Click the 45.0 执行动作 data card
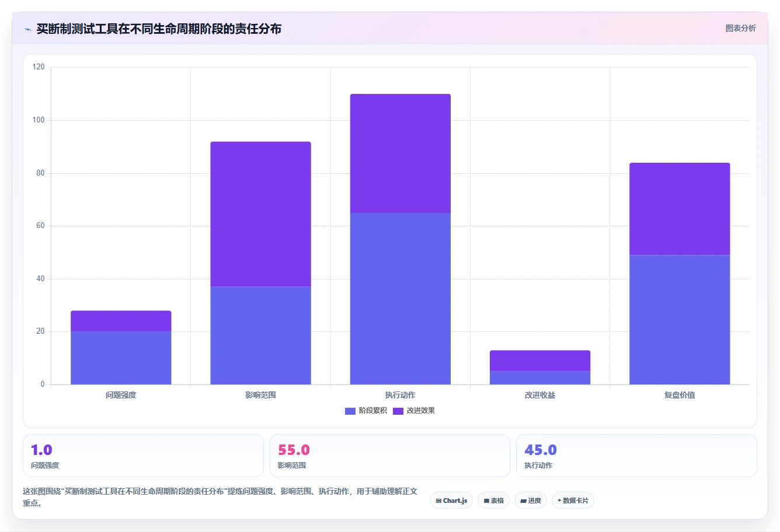This screenshot has width=780, height=532. pyautogui.click(x=636, y=456)
